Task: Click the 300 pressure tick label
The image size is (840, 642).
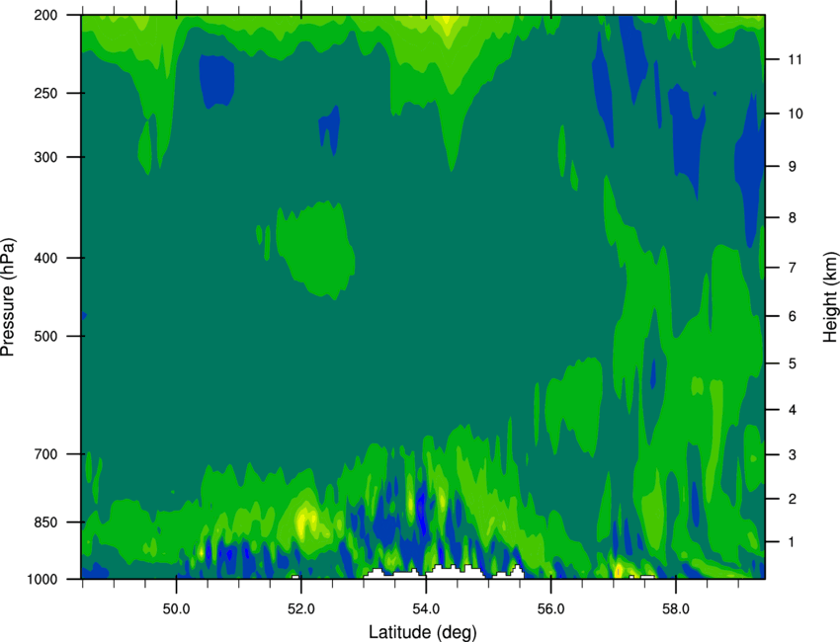Action: pos(45,157)
